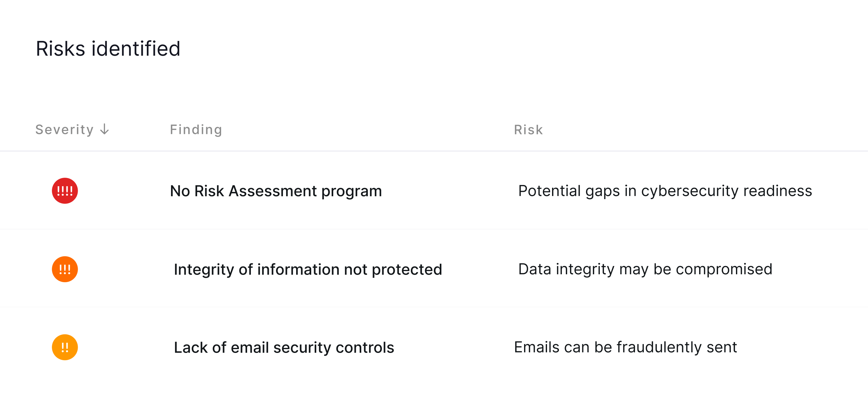
Task: Open Integrity of information not protected finding
Action: point(308,269)
